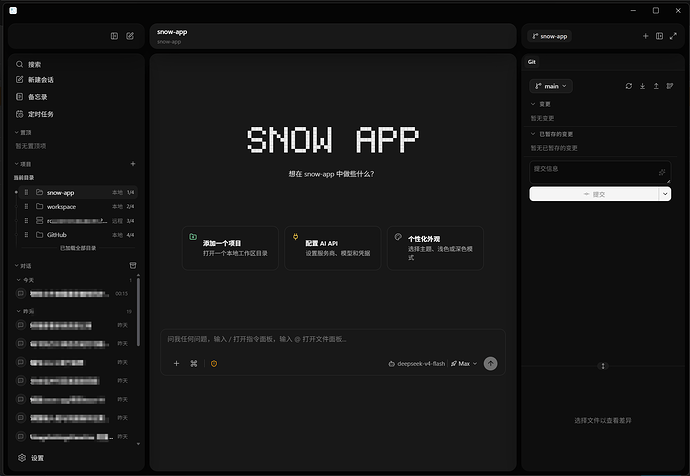
Task: Click the 提交 commit button
Action: [594, 194]
